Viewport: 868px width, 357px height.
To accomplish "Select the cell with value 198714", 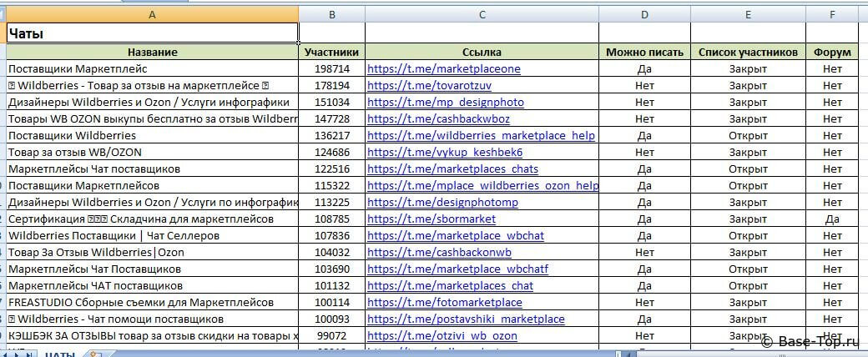I will (x=332, y=68).
